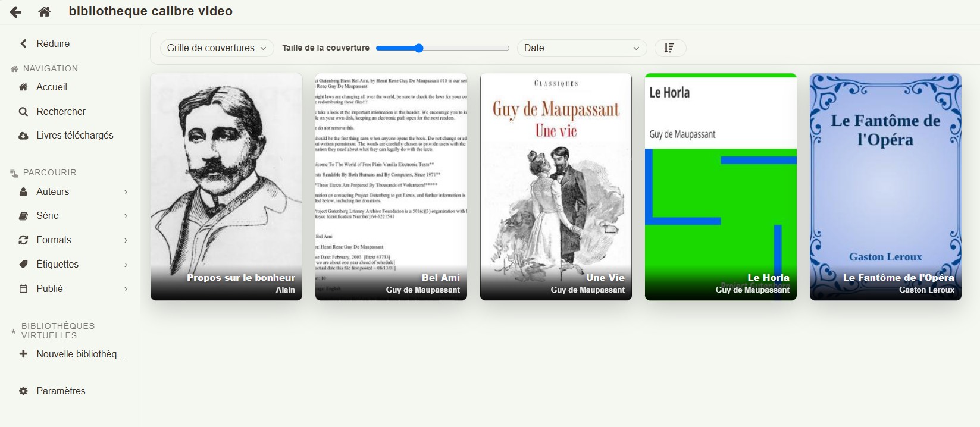The height and width of the screenshot is (427, 980).
Task: Click the Publié calendar icon
Action: 23,289
